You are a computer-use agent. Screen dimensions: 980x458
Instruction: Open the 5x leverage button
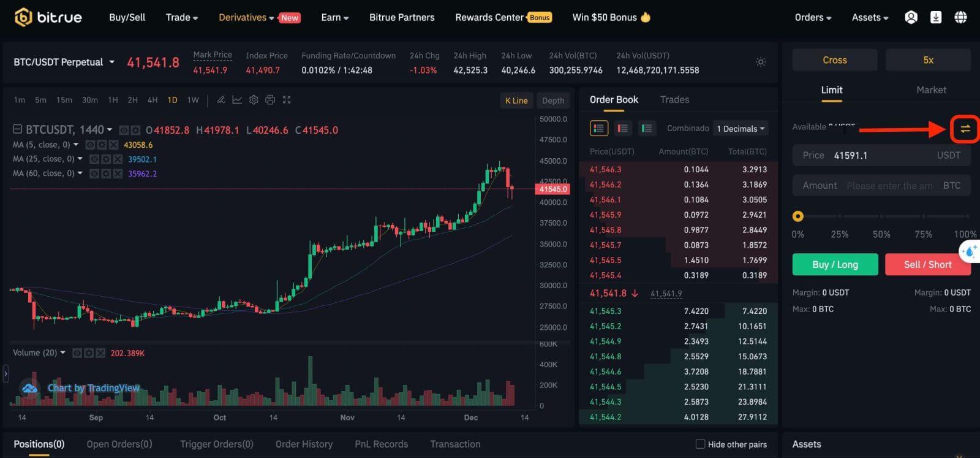[928, 60]
